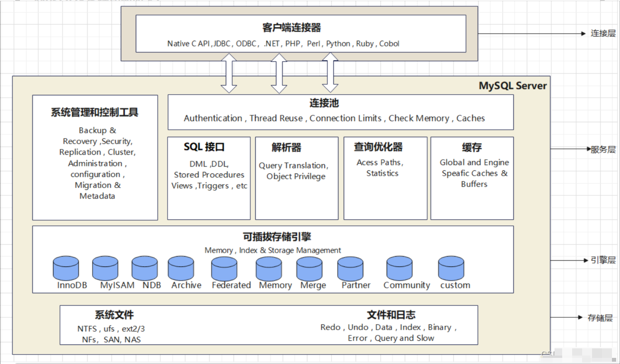The width and height of the screenshot is (620, 364).
Task: Click the 缓存 heading
Action: [x=472, y=147]
